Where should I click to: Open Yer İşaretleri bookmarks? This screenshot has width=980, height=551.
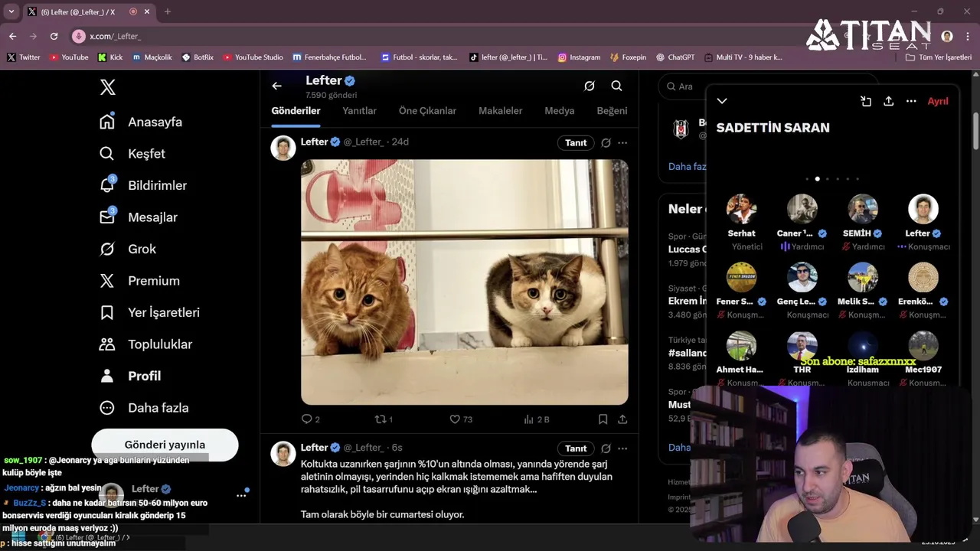pos(149,312)
